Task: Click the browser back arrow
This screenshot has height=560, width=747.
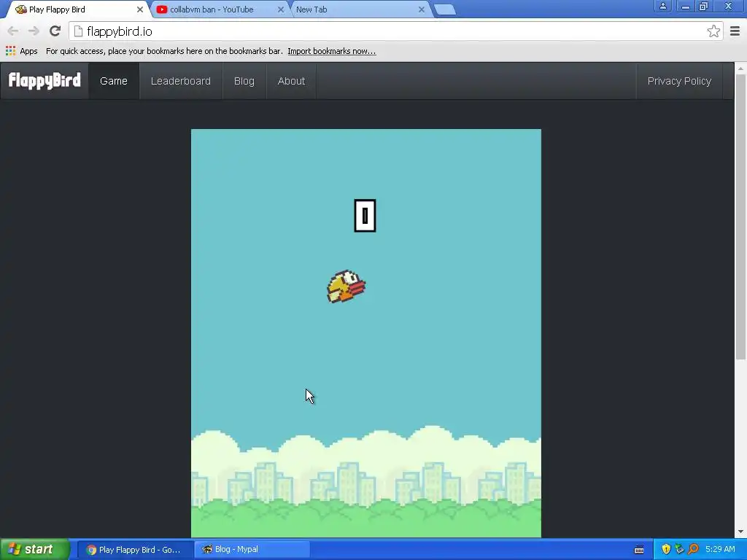Action: point(13,31)
